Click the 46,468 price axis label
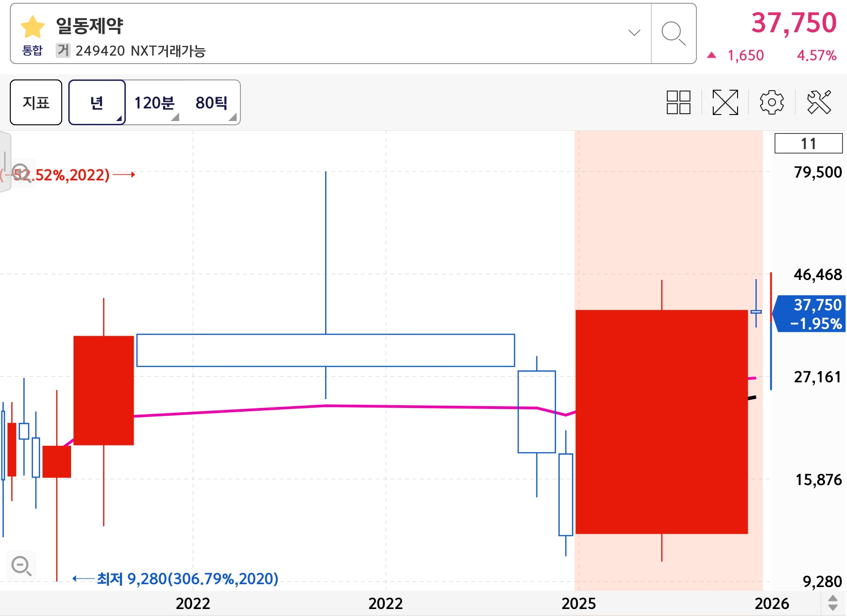Screen dimensions: 847x616 point(818,275)
